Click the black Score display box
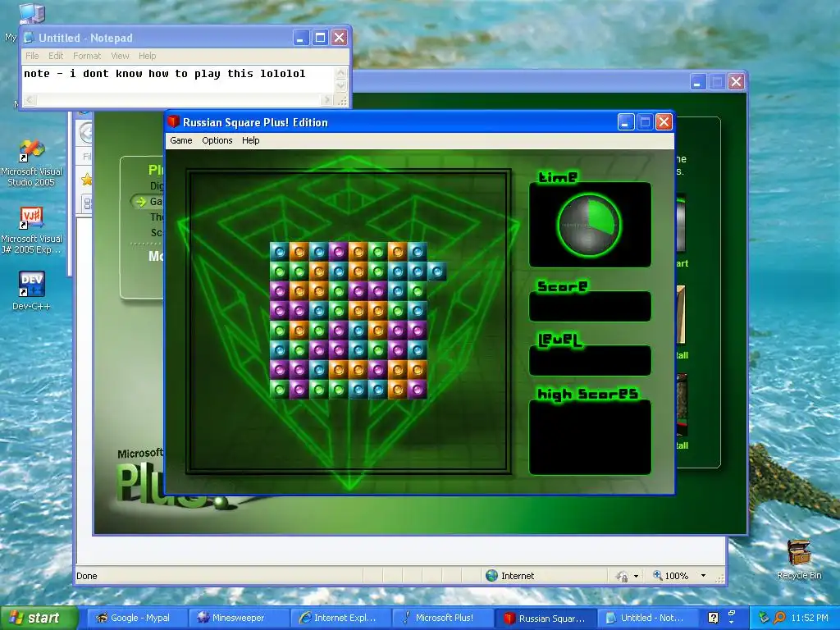 coord(590,307)
